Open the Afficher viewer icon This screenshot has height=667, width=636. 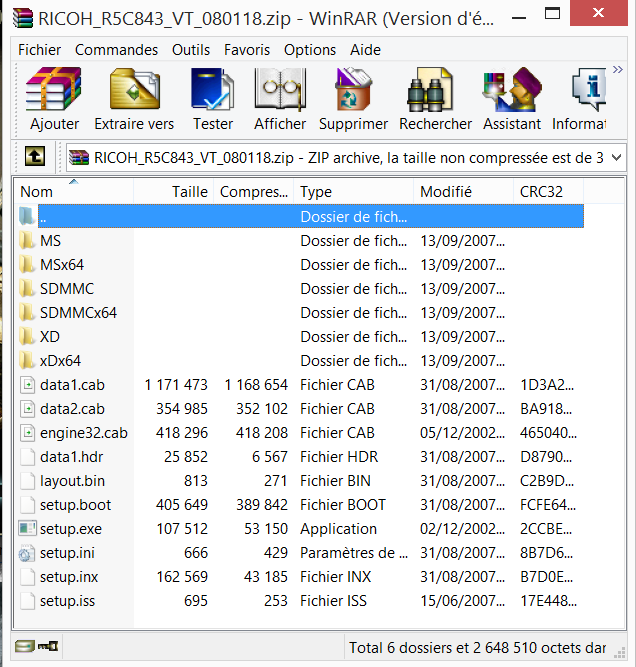280,89
